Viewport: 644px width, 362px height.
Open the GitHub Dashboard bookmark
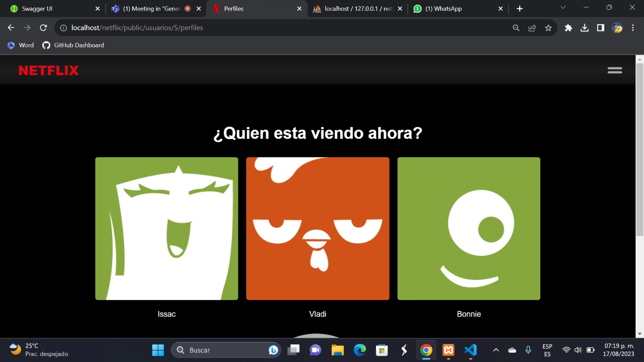click(72, 45)
